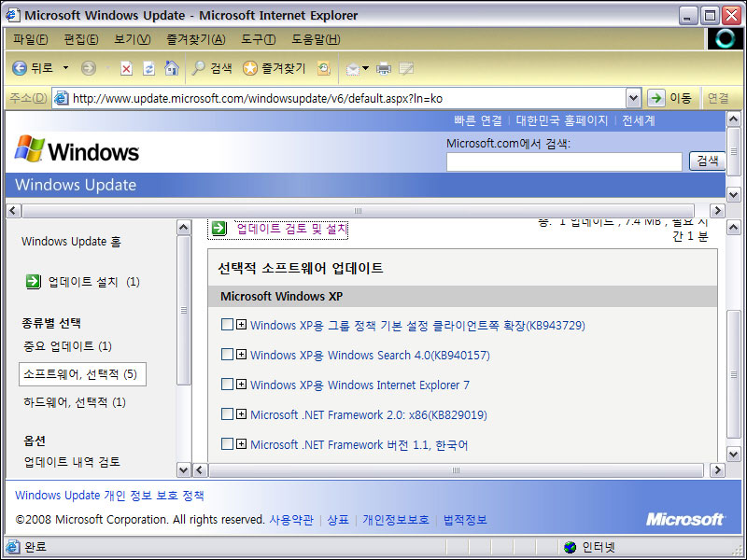This screenshot has width=747, height=560.
Task: Click the Windows flag logo
Action: pos(30,148)
